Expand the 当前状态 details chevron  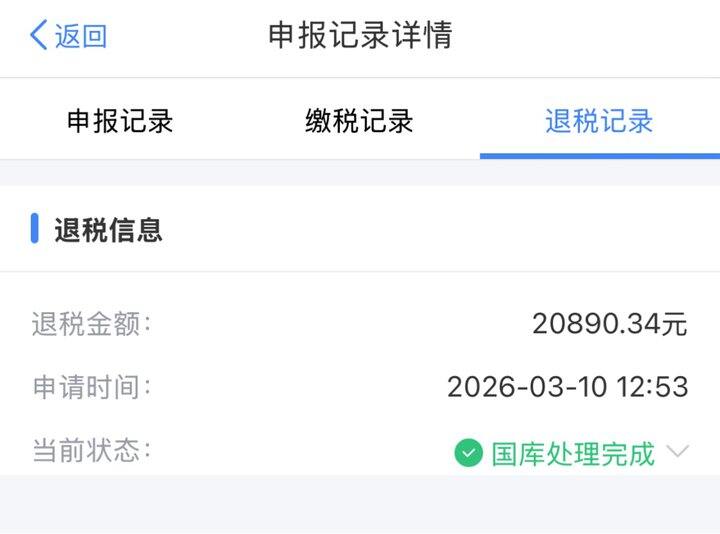[x=678, y=452]
